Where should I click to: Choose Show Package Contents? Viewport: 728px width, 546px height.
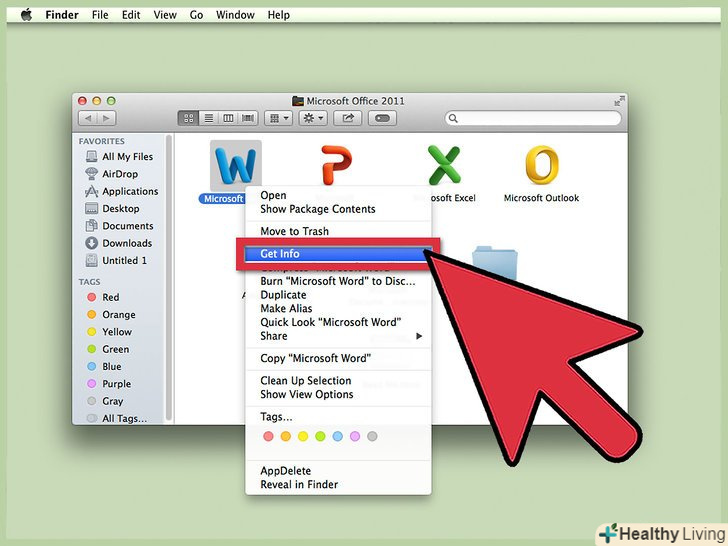click(x=338, y=209)
